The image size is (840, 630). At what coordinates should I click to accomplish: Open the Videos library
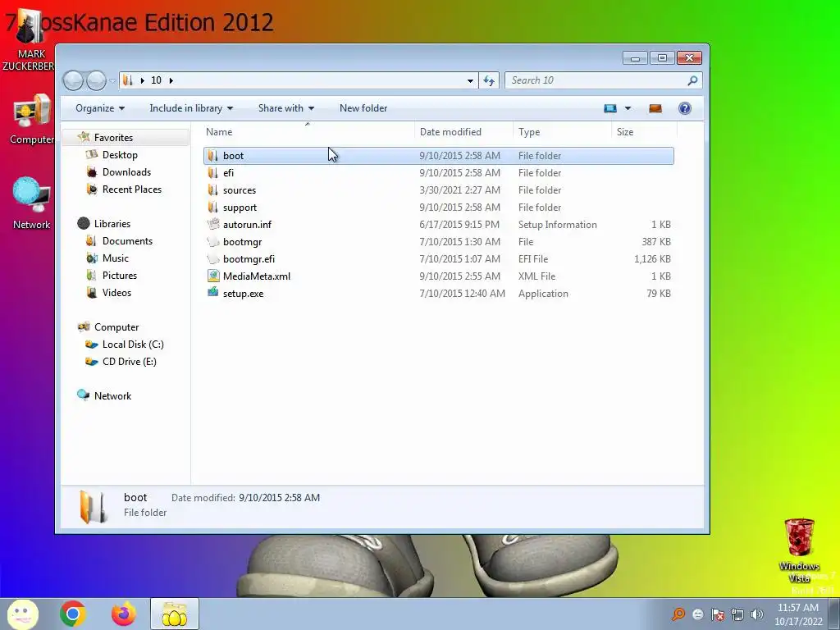point(116,293)
